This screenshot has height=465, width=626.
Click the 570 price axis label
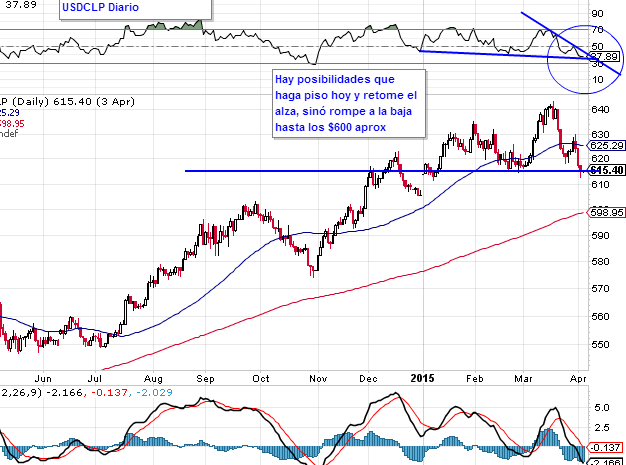click(x=600, y=289)
